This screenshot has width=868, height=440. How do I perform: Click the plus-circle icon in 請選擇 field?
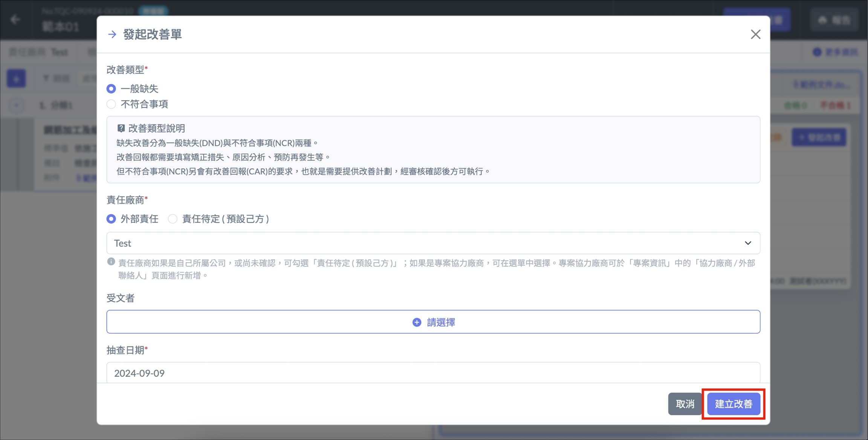(417, 322)
